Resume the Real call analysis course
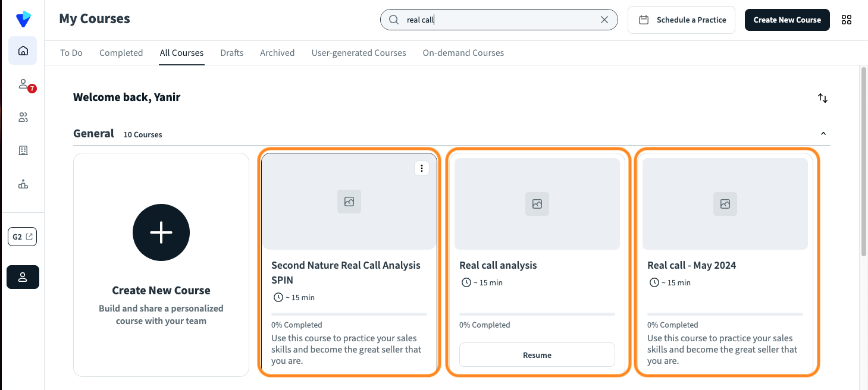 coord(537,355)
